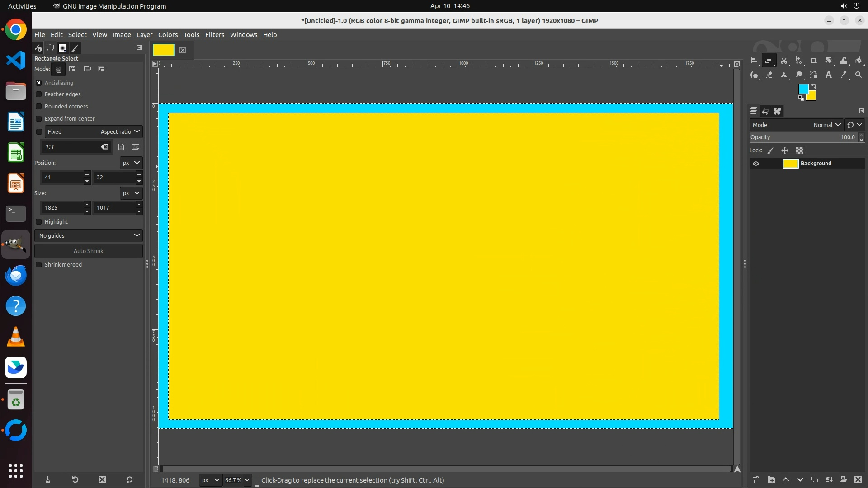868x488 pixels.
Task: Toggle Rounded corners option
Action: [x=39, y=107]
